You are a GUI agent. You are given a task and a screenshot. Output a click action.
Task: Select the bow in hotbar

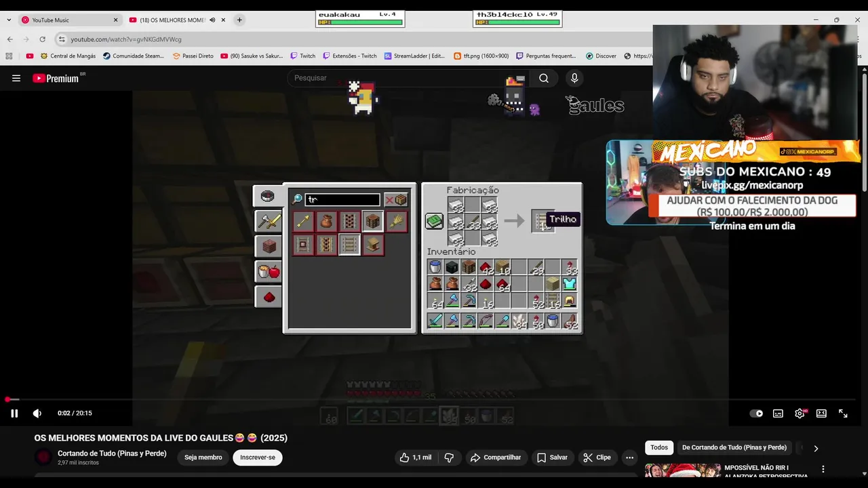(486, 321)
